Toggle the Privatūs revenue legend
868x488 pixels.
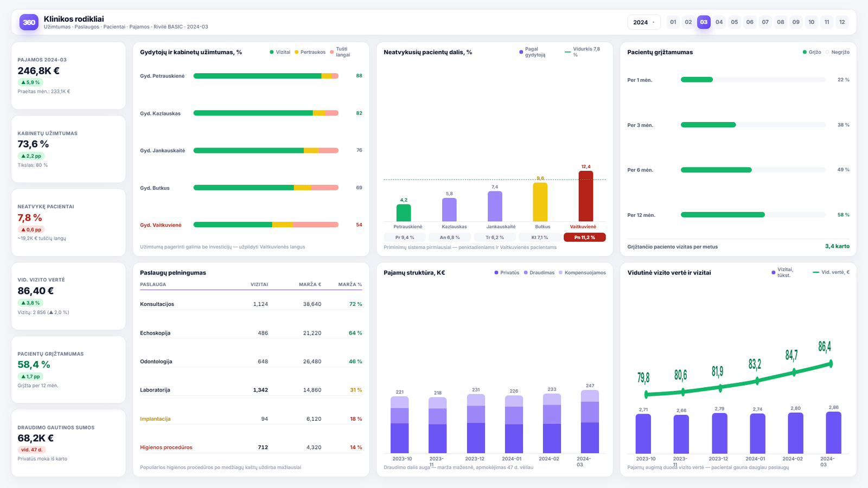[x=507, y=273]
